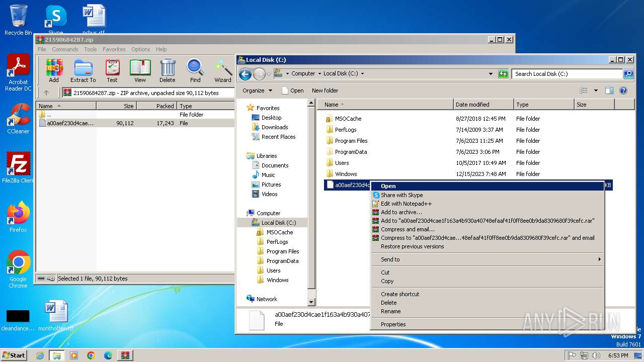Open the Views options dropdown arrow
The width and height of the screenshot is (644, 362).
click(596, 90)
